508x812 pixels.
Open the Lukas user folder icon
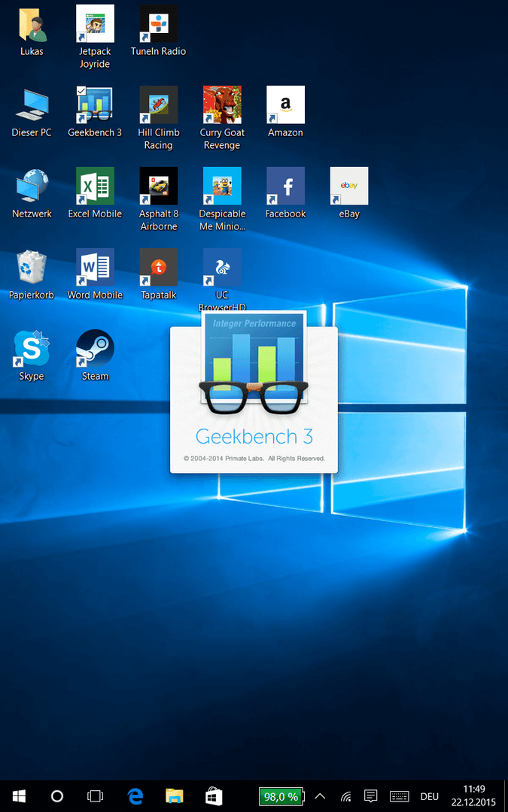pyautogui.click(x=32, y=23)
